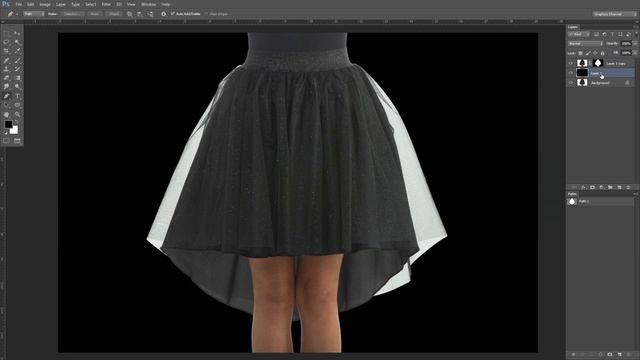Click the foreground color swatch

click(x=8, y=124)
